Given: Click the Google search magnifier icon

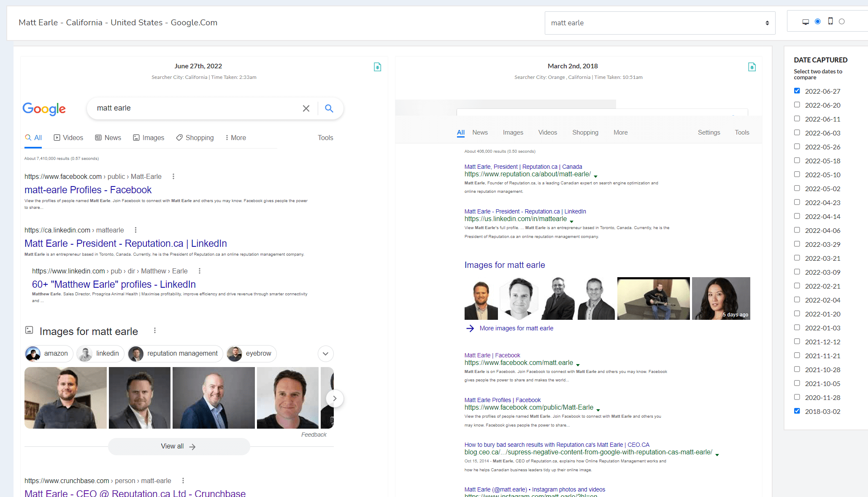Looking at the screenshot, I should (329, 108).
